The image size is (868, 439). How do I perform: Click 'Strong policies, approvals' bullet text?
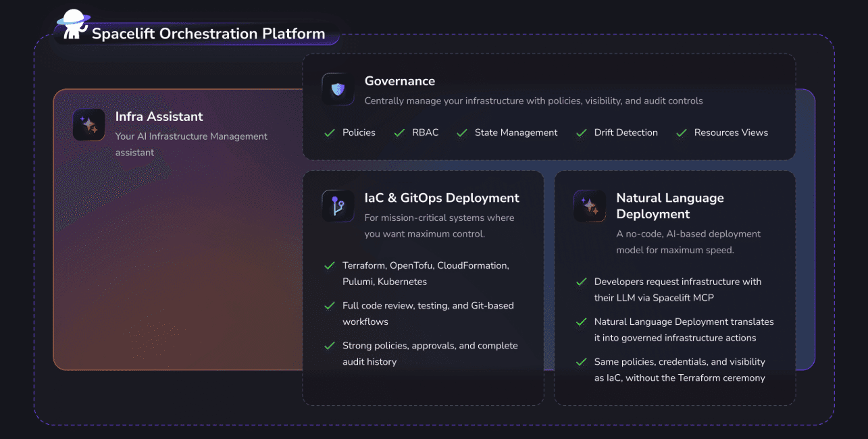pos(430,353)
